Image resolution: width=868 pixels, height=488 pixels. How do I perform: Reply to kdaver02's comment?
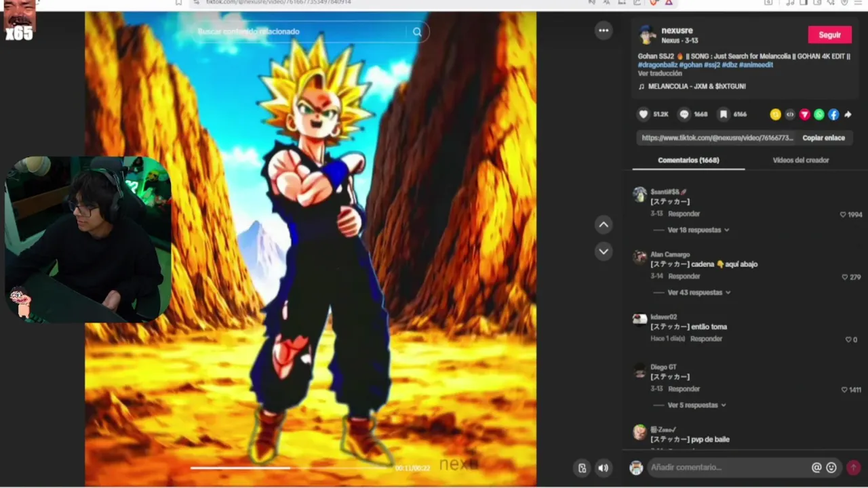(x=706, y=338)
